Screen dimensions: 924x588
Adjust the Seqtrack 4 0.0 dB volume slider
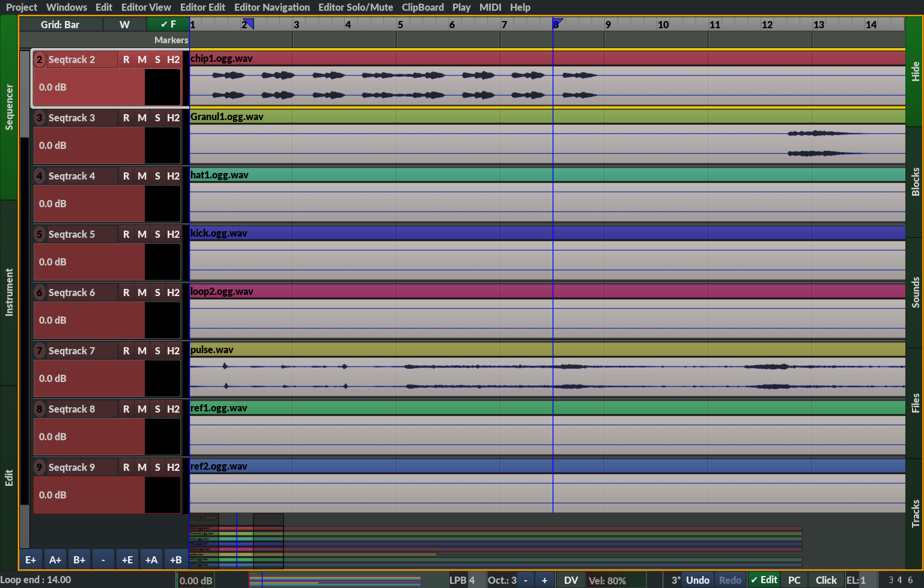tap(89, 204)
